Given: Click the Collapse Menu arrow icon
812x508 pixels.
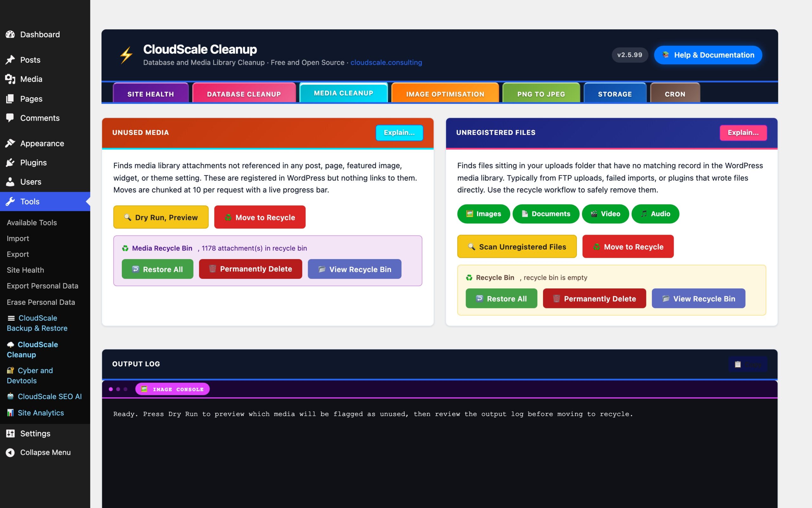Looking at the screenshot, I should [x=10, y=452].
